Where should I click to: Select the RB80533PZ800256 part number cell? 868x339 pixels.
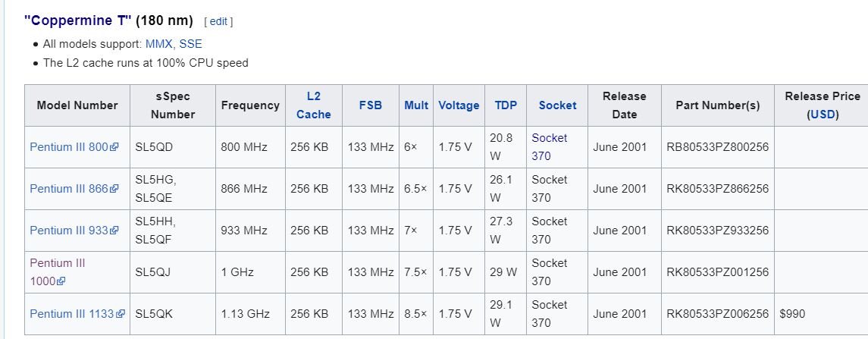pos(717,147)
